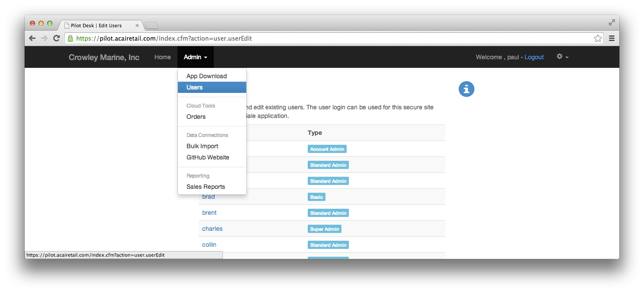The height and width of the screenshot is (293, 644).
Task: Open the new tab button
Action: pyautogui.click(x=151, y=25)
